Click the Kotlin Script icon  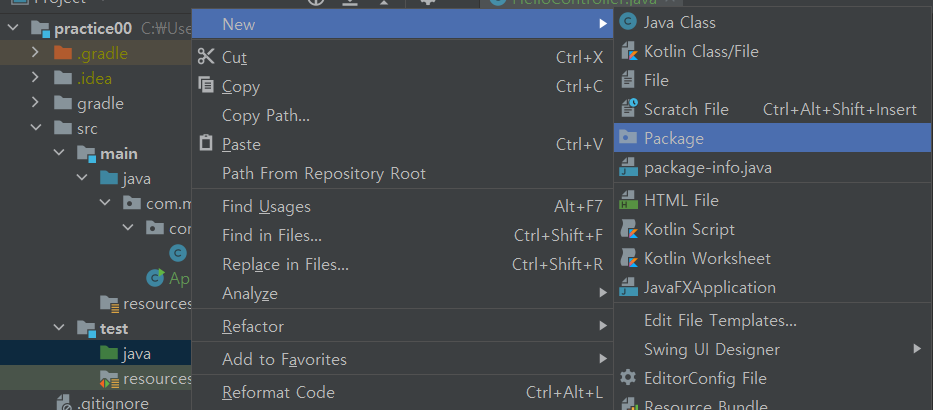pos(628,230)
